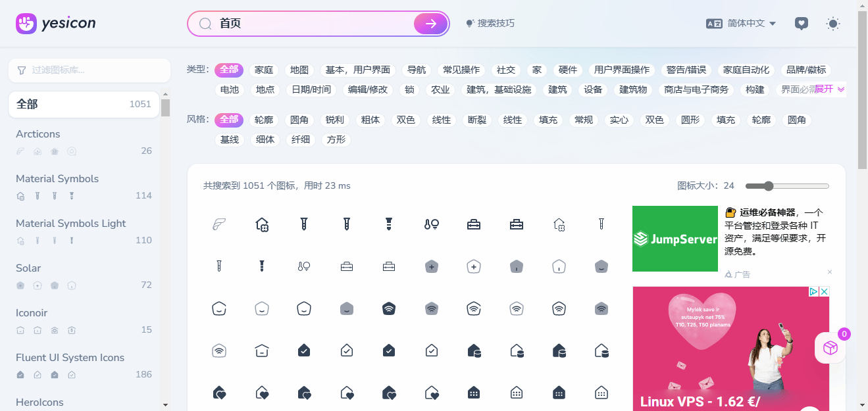Select the 双色 style filter tag
Screen dimensions: 868x411
pos(405,120)
